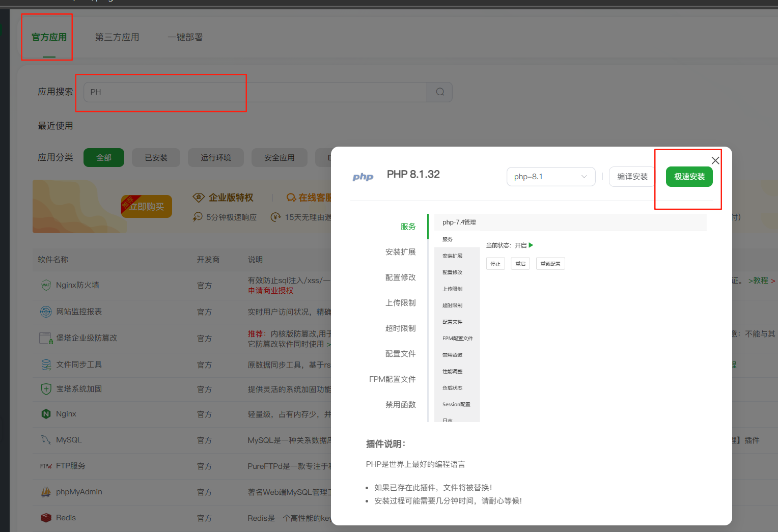Select 禁用函数 in the preview menu
Screen dimensions: 778x532
tap(401, 405)
